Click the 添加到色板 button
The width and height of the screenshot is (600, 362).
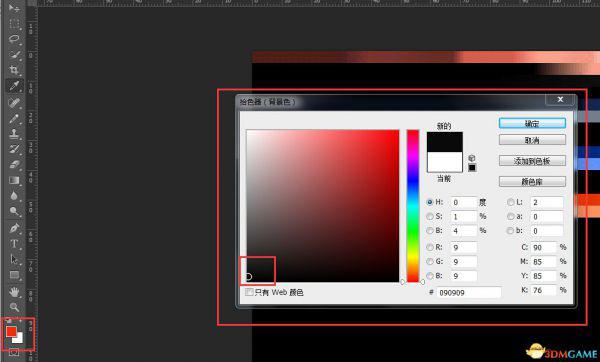point(532,161)
